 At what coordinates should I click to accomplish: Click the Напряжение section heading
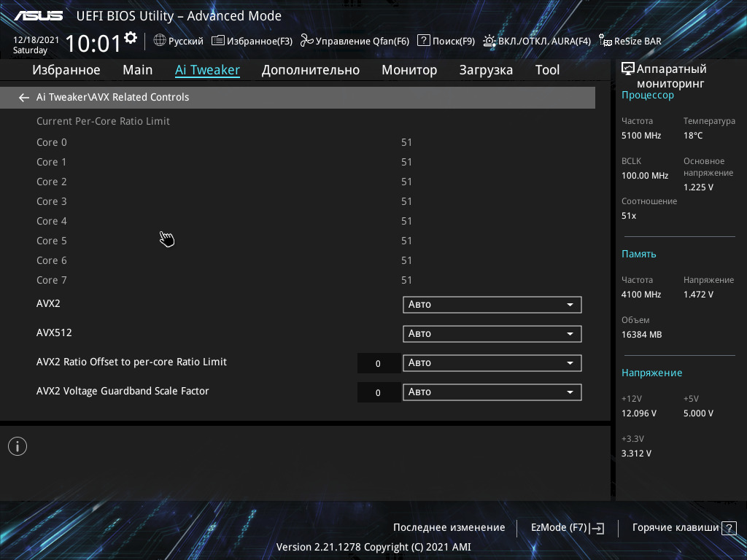coord(651,373)
